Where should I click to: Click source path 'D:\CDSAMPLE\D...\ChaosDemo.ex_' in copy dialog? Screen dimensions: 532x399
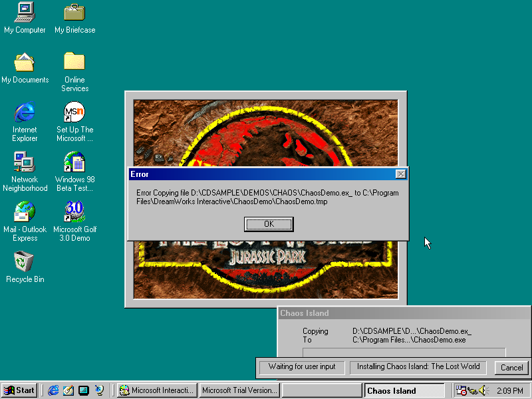point(412,331)
